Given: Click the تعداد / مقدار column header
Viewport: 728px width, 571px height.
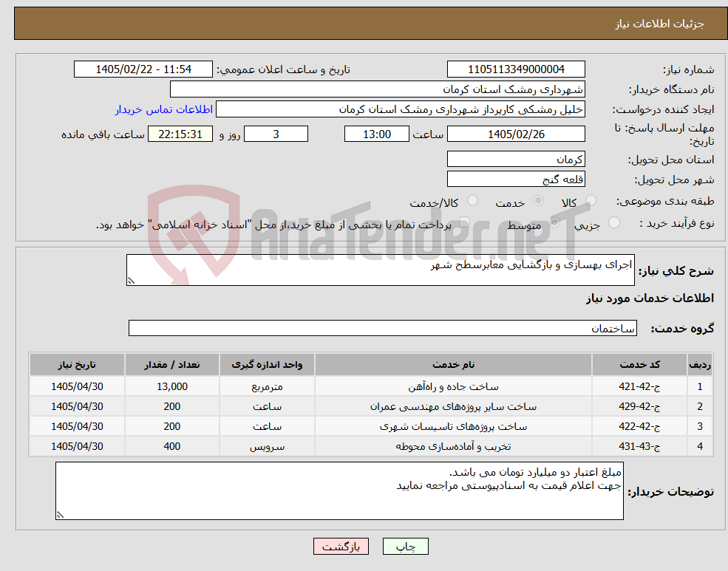Looking at the screenshot, I should pos(171,365).
